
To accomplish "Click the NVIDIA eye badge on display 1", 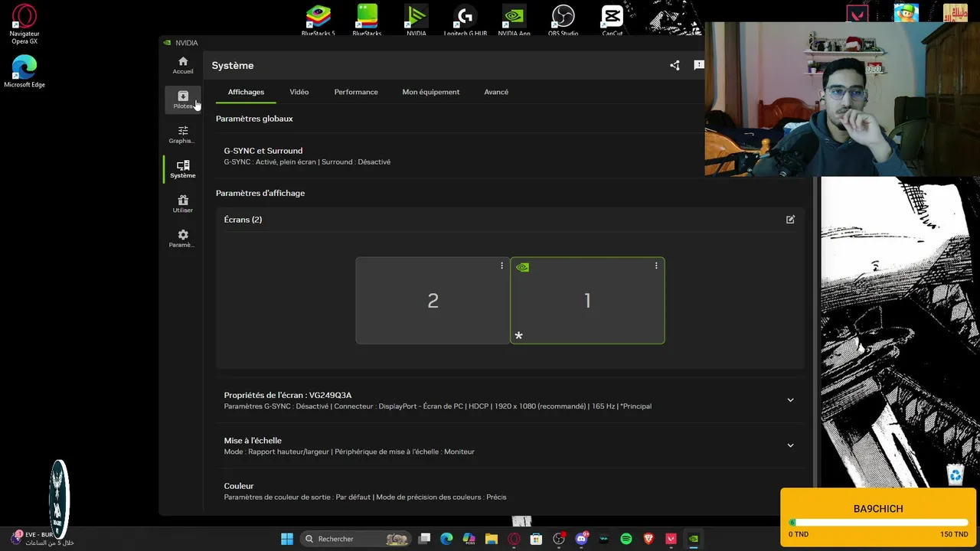I will coord(522,267).
